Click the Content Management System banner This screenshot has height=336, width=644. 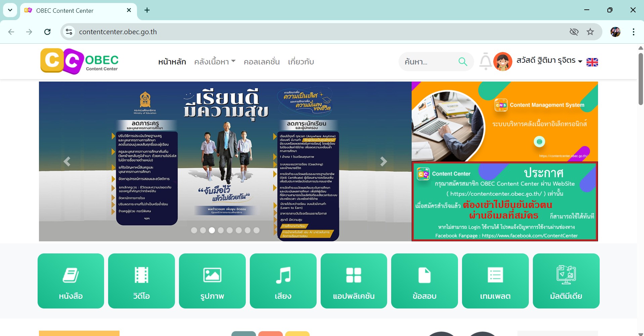504,122
